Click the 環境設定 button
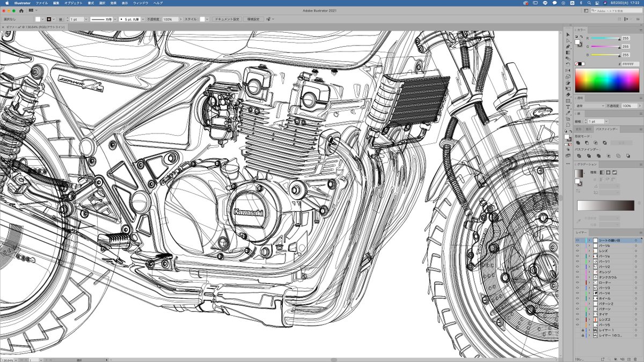This screenshot has height=362, width=644. (253, 19)
